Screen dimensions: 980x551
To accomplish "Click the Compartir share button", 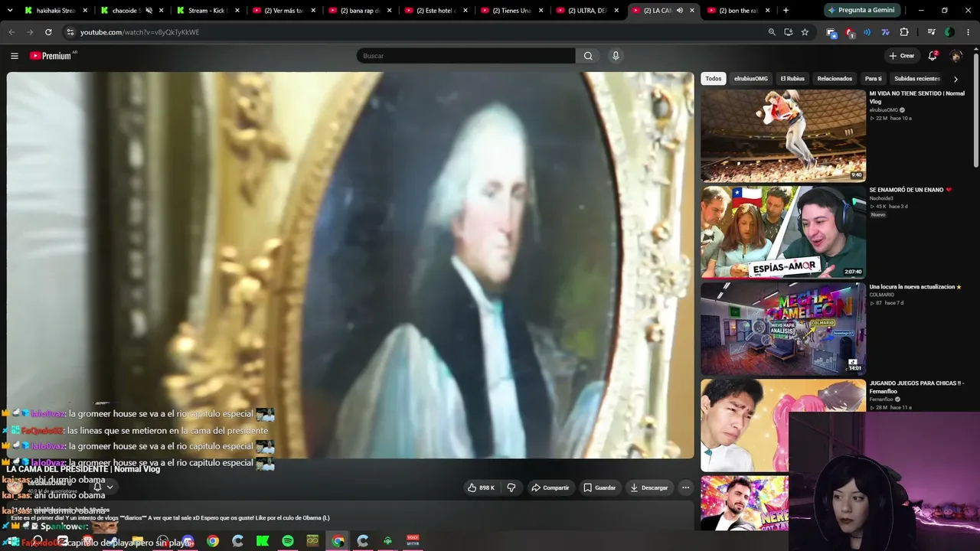I will [x=550, y=487].
